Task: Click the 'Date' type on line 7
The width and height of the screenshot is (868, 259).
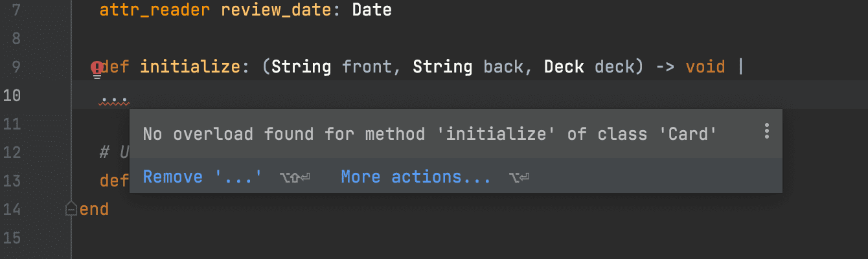Action: (x=372, y=10)
